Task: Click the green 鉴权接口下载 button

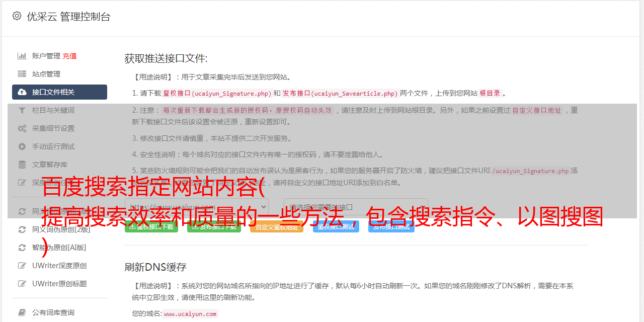Action: [151, 226]
